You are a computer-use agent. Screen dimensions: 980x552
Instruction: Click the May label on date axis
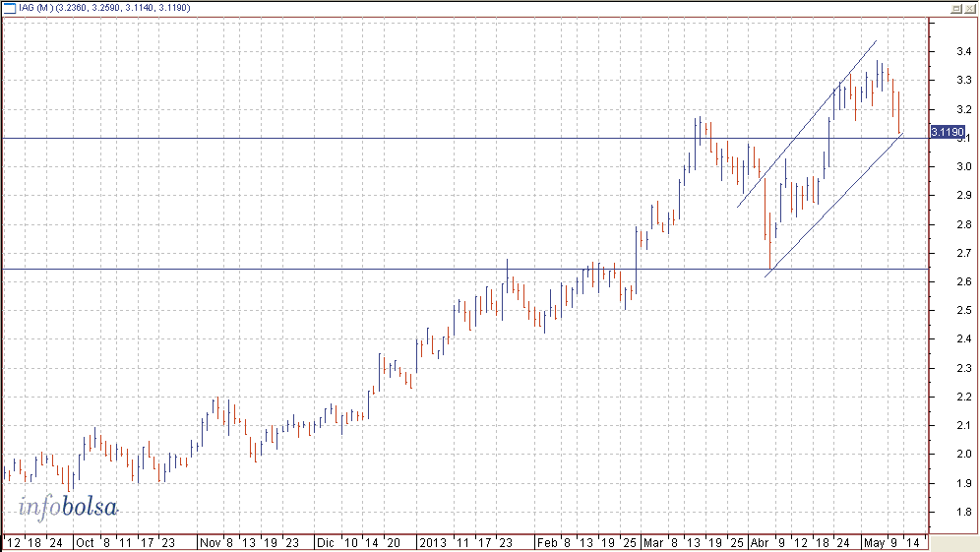tap(875, 542)
